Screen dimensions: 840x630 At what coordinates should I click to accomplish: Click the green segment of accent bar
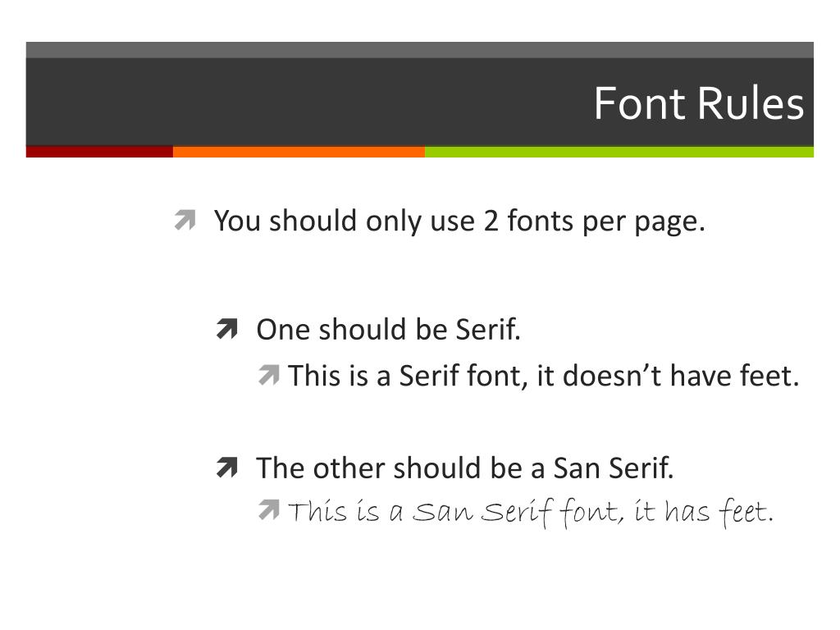(x=619, y=152)
